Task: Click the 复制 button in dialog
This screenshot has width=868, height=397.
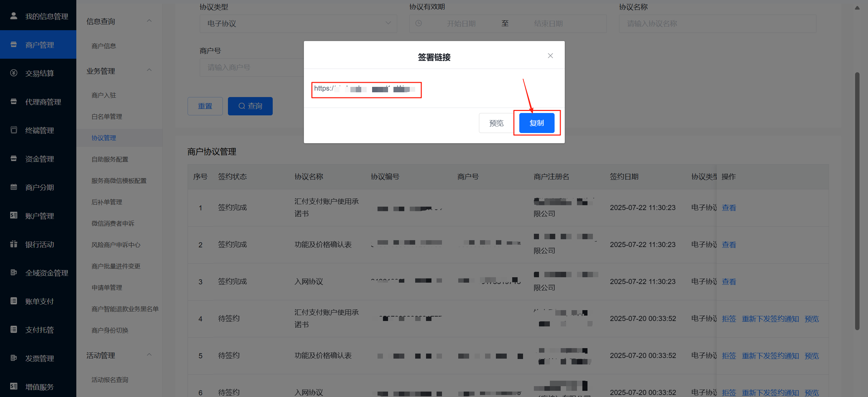Action: tap(537, 123)
